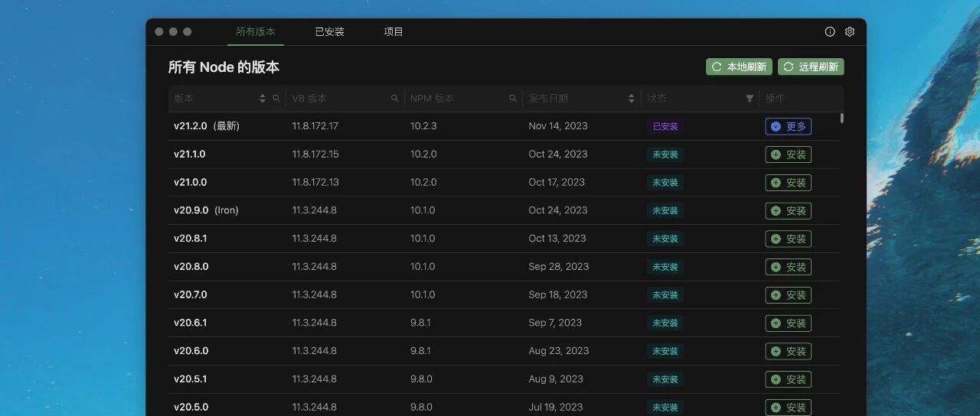Click the table vertical scrollbar thumb
The width and height of the screenshot is (980, 416).
pos(842,118)
